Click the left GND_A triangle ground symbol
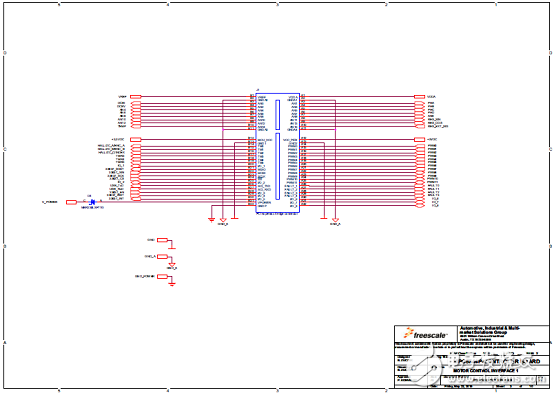This screenshot has width=554, height=395. (223, 220)
